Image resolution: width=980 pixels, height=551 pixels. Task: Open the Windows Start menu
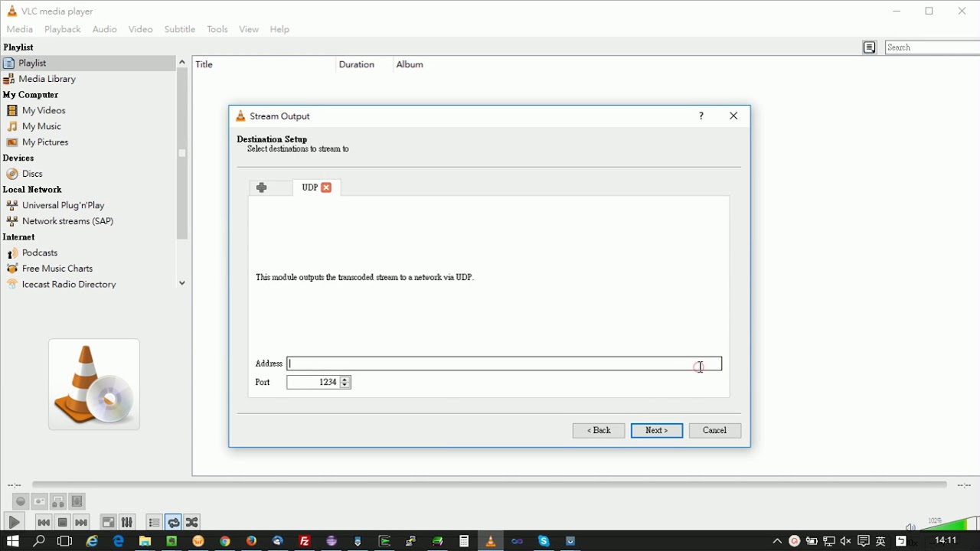[14, 541]
